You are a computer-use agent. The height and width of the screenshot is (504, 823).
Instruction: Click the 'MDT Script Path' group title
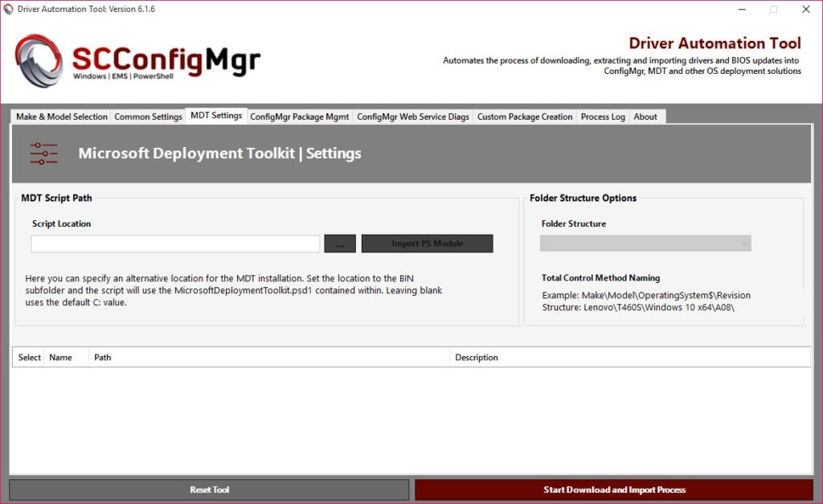coord(57,198)
